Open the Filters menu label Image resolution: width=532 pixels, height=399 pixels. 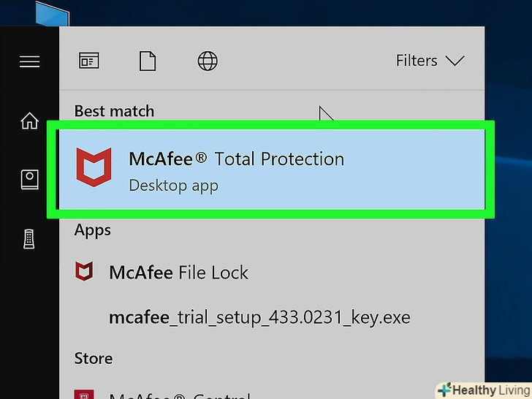[417, 61]
